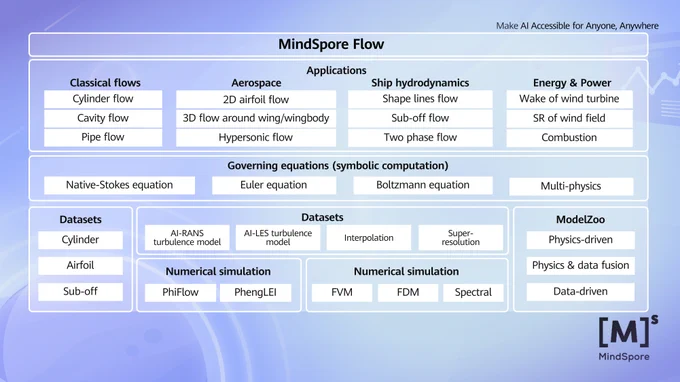Select the FVM box
Image resolution: width=680 pixels, height=382 pixels.
342,292
